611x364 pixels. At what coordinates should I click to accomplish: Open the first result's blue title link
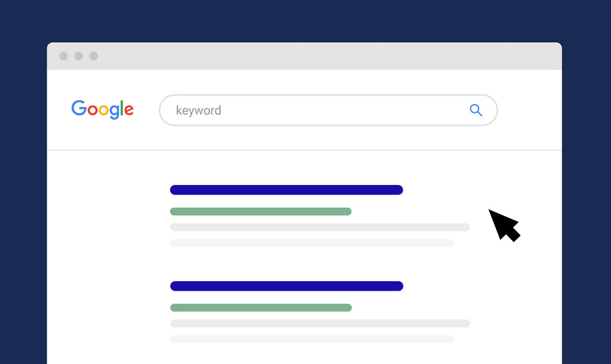click(286, 190)
